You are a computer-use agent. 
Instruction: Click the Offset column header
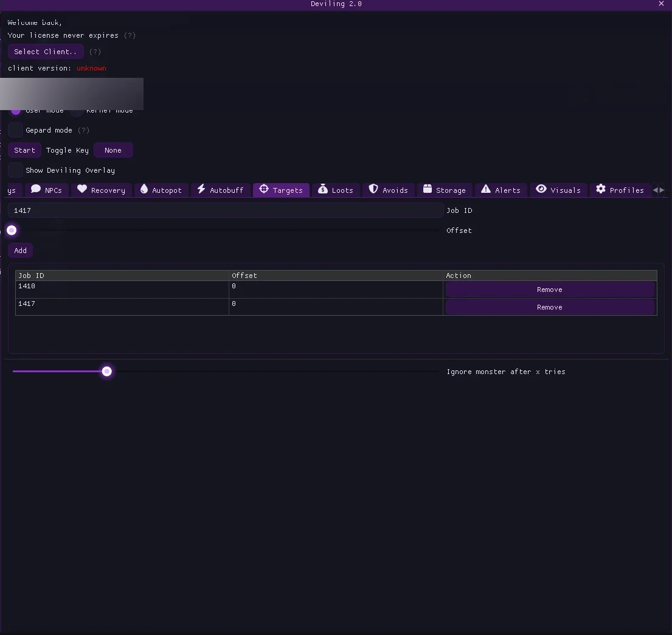(336, 276)
